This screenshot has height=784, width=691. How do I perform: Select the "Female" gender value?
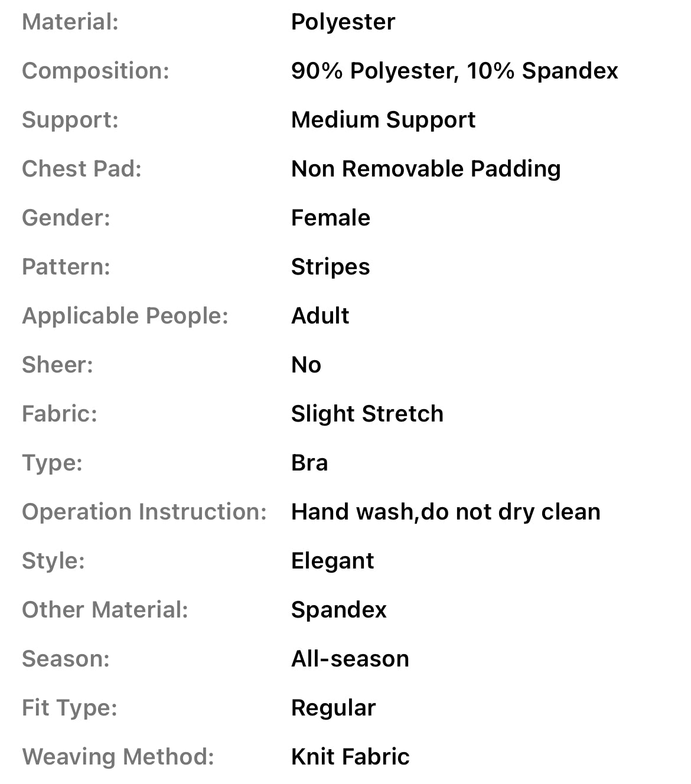tap(330, 218)
